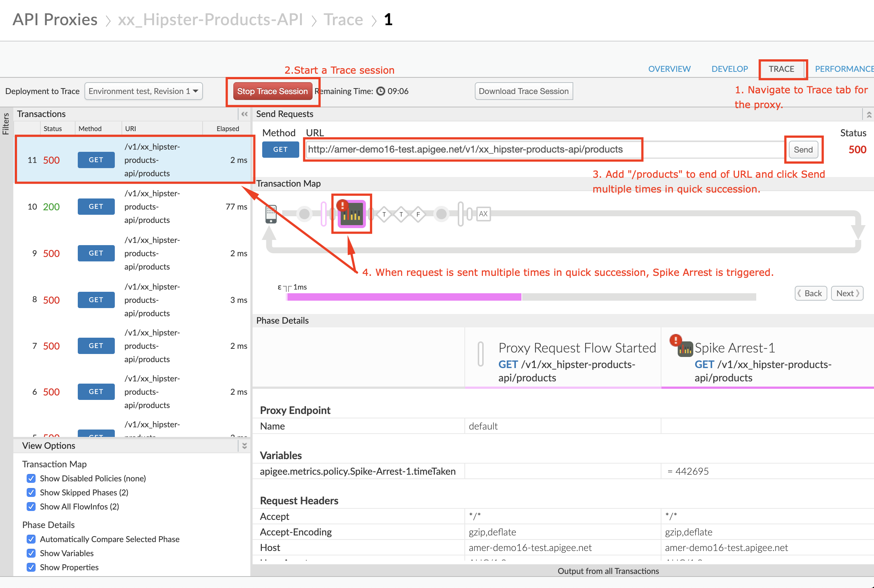
Task: Click the apigee.metrics.policy.Spike-Arrest-1.timeTaken variable row
Action: (x=563, y=471)
